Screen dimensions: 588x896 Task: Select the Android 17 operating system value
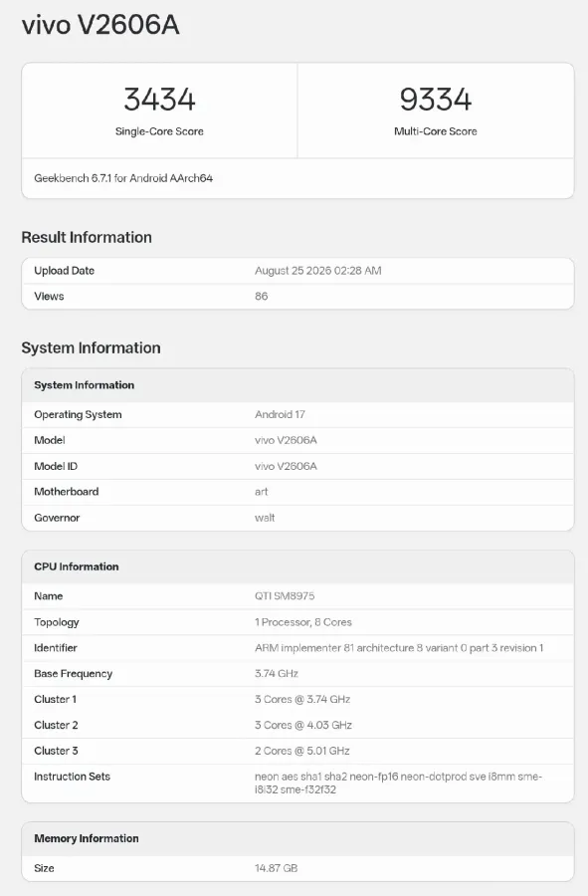coord(280,414)
